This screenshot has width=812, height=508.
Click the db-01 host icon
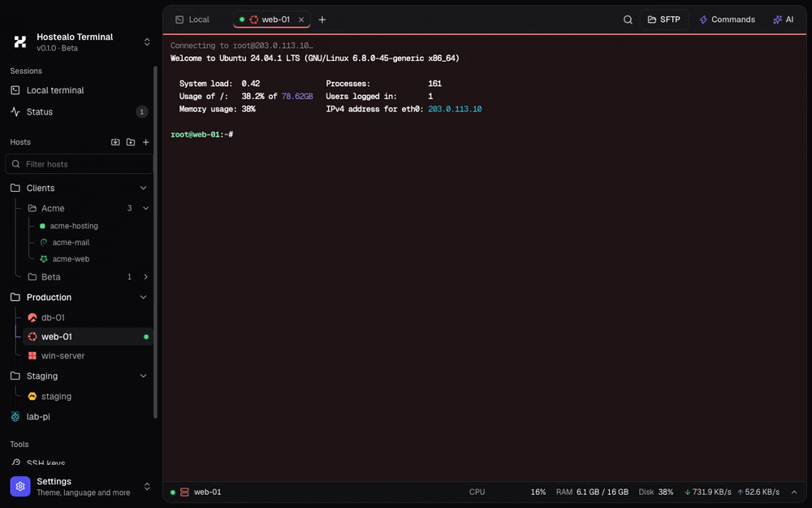pyautogui.click(x=32, y=318)
